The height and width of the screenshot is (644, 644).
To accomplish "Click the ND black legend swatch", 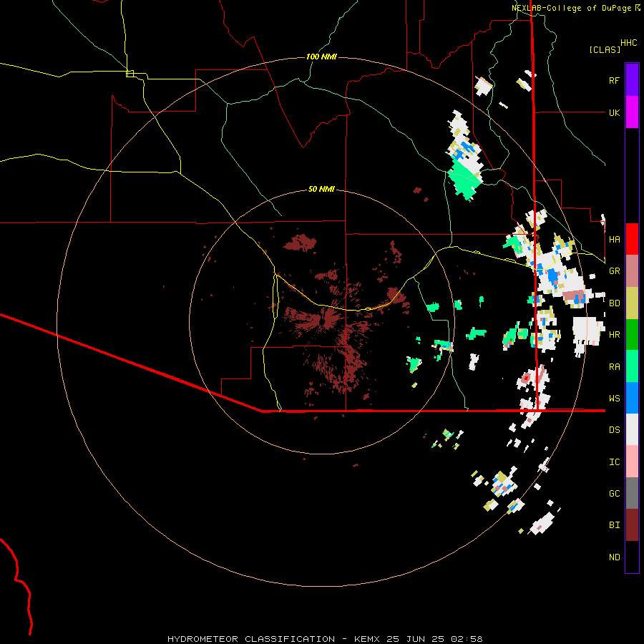I will click(632, 557).
